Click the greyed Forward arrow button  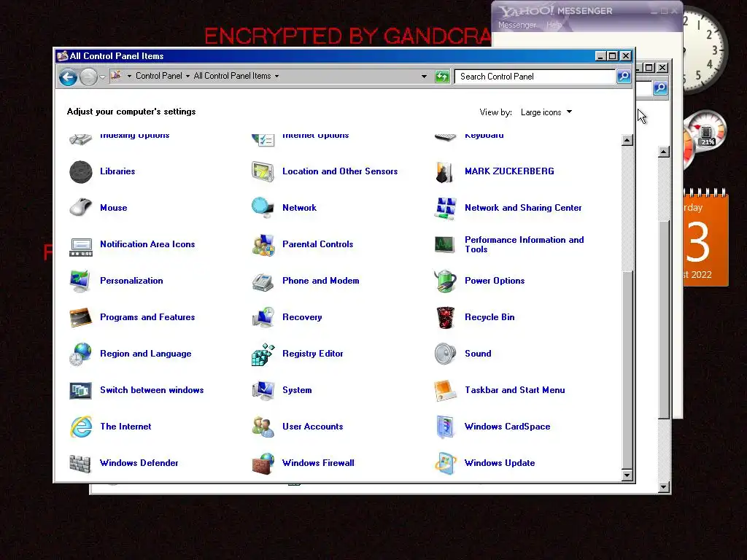pyautogui.click(x=88, y=77)
